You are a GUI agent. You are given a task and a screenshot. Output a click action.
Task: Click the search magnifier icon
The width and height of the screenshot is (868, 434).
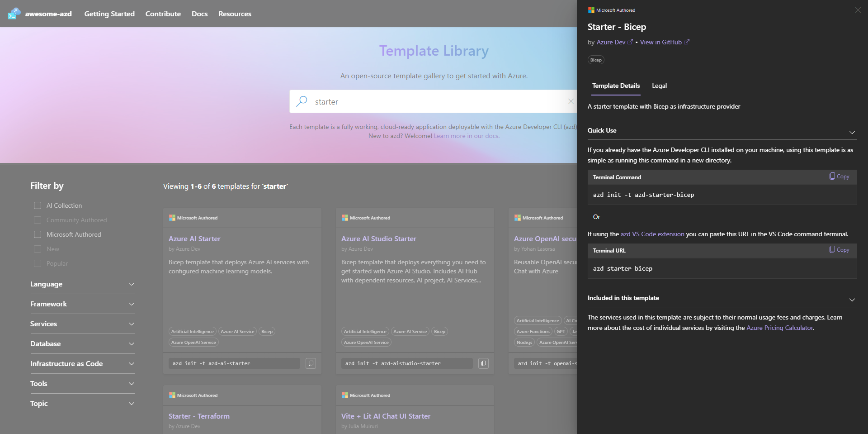pos(302,101)
